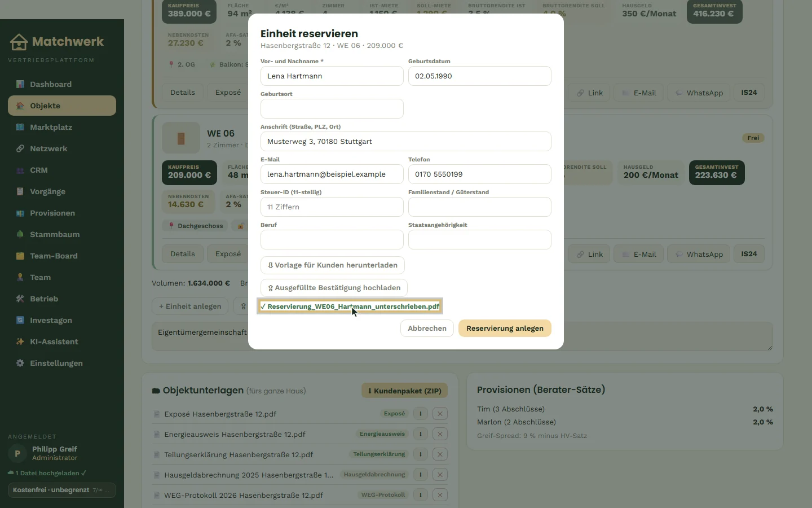The height and width of the screenshot is (508, 812).
Task: Delete Energieausweis Hasenbergstraße 12.pdf via X
Action: click(440, 434)
